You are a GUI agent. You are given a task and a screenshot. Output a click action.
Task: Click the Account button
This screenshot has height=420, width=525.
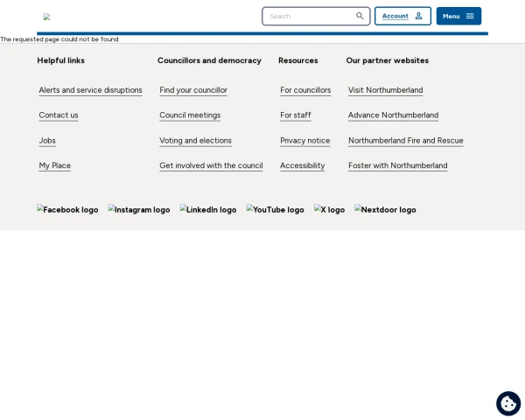tap(402, 16)
